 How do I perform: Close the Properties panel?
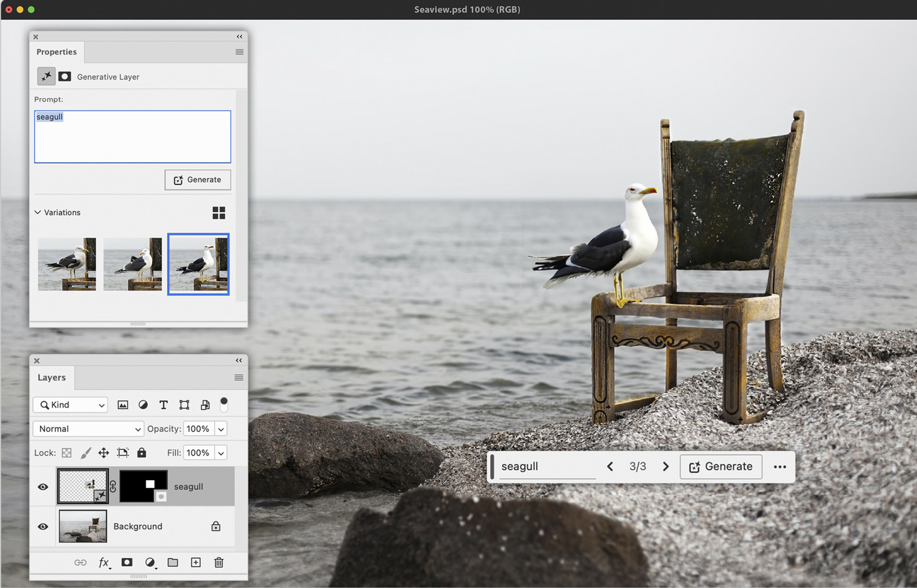pyautogui.click(x=35, y=37)
